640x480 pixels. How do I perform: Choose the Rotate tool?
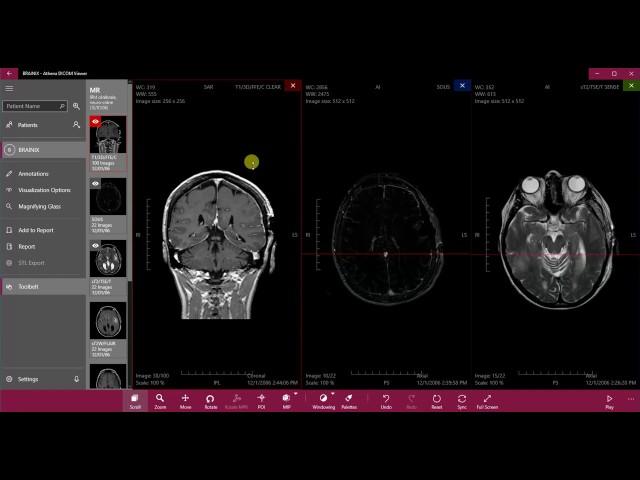click(210, 400)
